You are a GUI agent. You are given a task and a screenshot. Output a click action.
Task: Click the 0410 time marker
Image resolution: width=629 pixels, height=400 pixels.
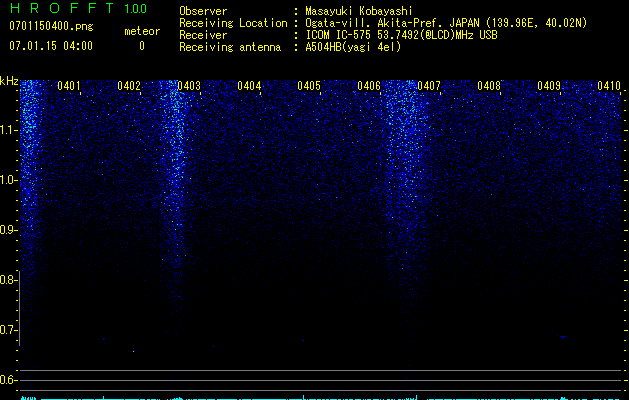tap(609, 86)
